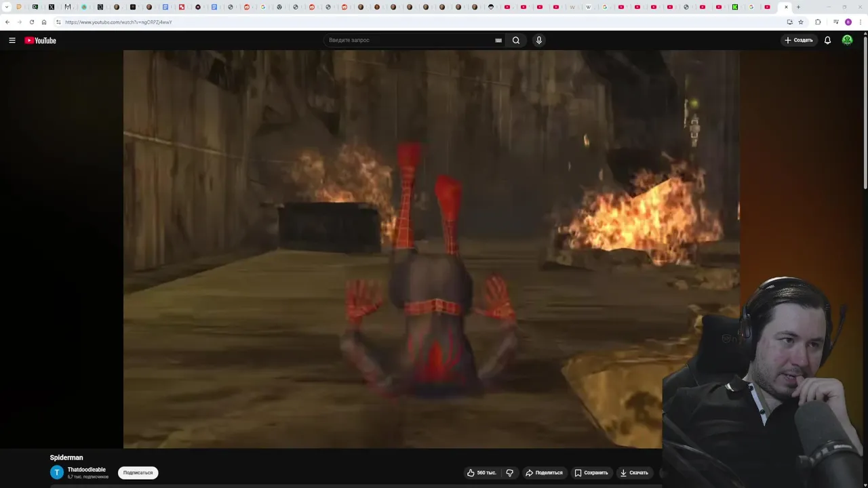Save the video with Сохранить

[x=591, y=472]
